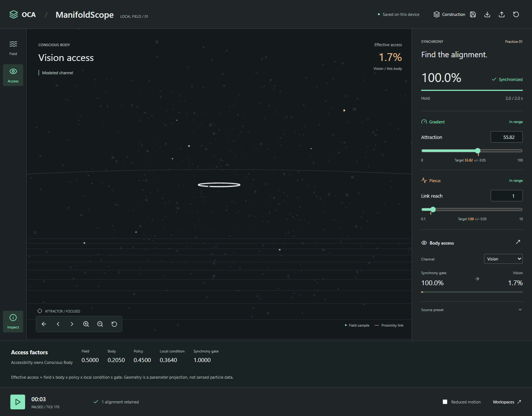Viewport: 532px width, 416px height.
Task: Reset the workspace with header reset icon
Action: (x=516, y=14)
